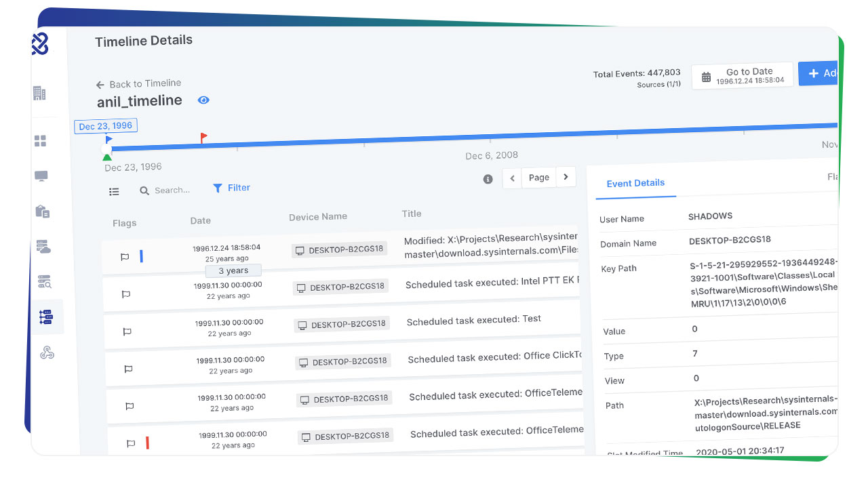Click the Flags column header
Viewport: 868px width, 488px height.
(x=124, y=223)
